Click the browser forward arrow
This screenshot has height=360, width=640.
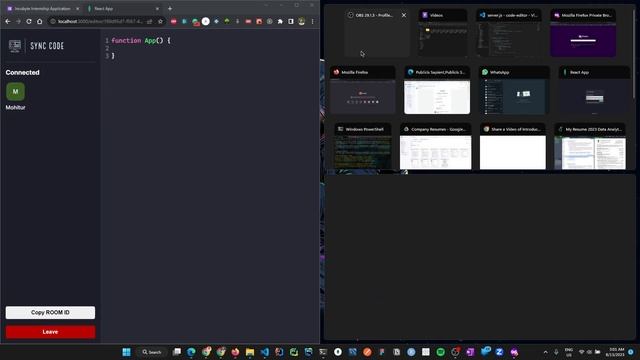(18, 21)
